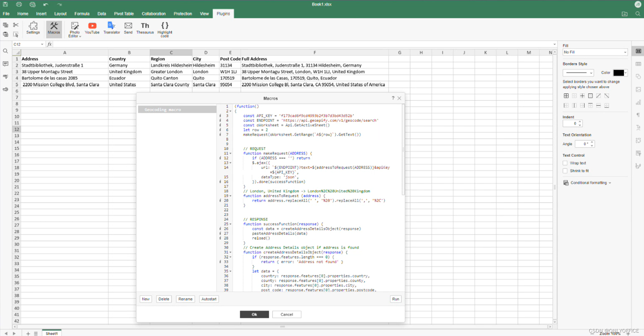Click the Autostart button
The height and width of the screenshot is (336, 644).
click(x=209, y=299)
